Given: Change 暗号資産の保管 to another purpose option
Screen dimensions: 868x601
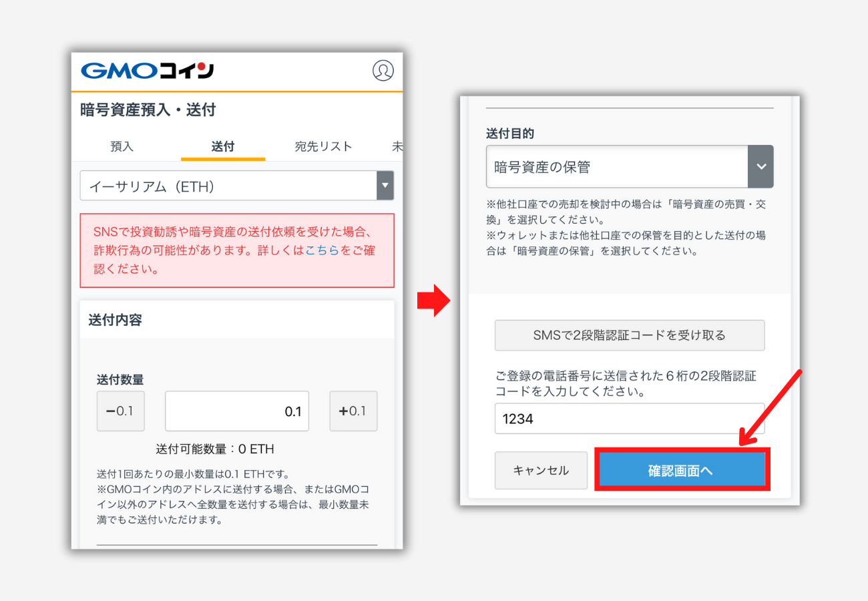Looking at the screenshot, I should (621, 166).
